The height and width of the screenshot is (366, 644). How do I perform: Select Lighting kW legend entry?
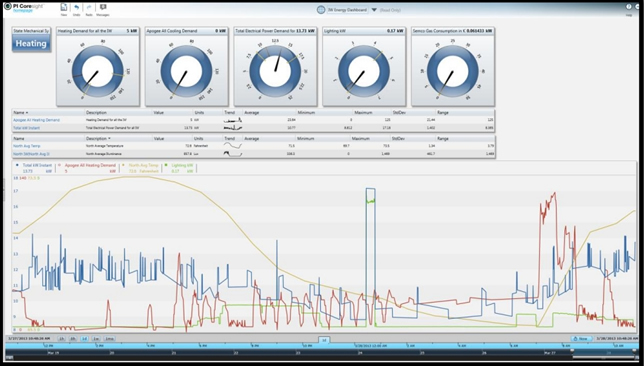tap(179, 168)
